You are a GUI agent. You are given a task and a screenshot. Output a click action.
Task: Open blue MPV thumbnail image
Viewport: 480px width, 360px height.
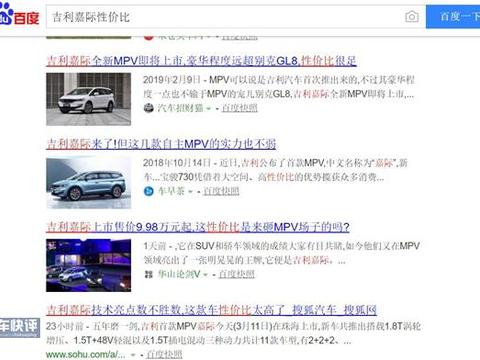point(88,182)
